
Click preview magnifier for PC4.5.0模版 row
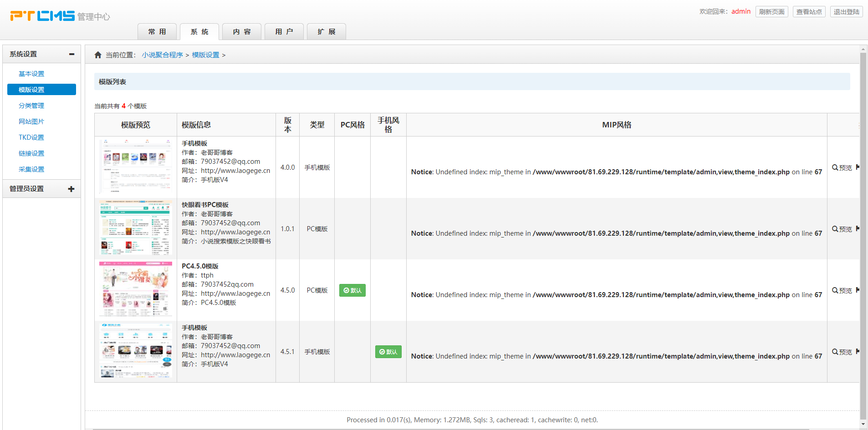(835, 290)
